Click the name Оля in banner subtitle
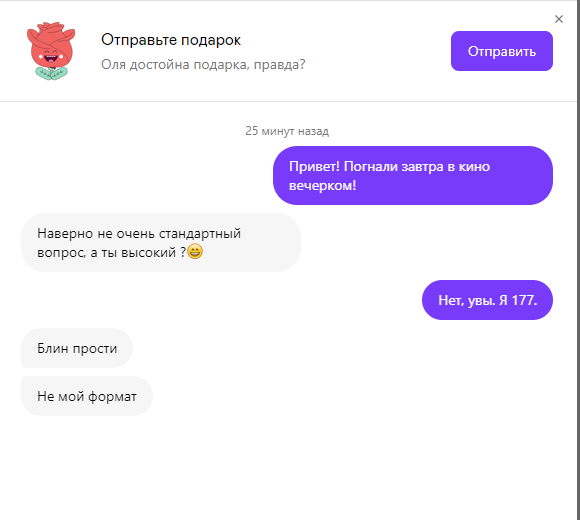Screen dimensions: 580x520 [113, 65]
